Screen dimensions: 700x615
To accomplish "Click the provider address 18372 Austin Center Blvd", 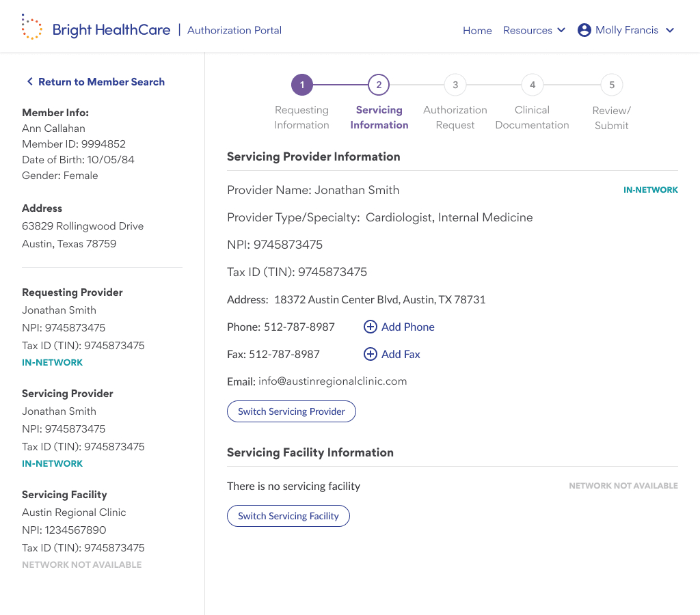I will point(380,299).
